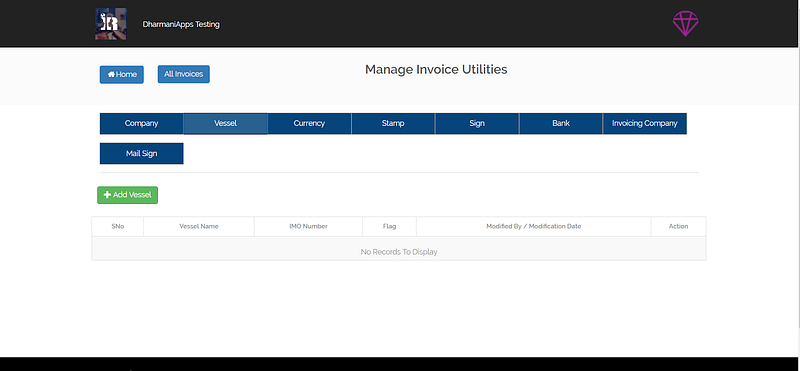Click the plus icon on Add Vessel

pyautogui.click(x=107, y=195)
